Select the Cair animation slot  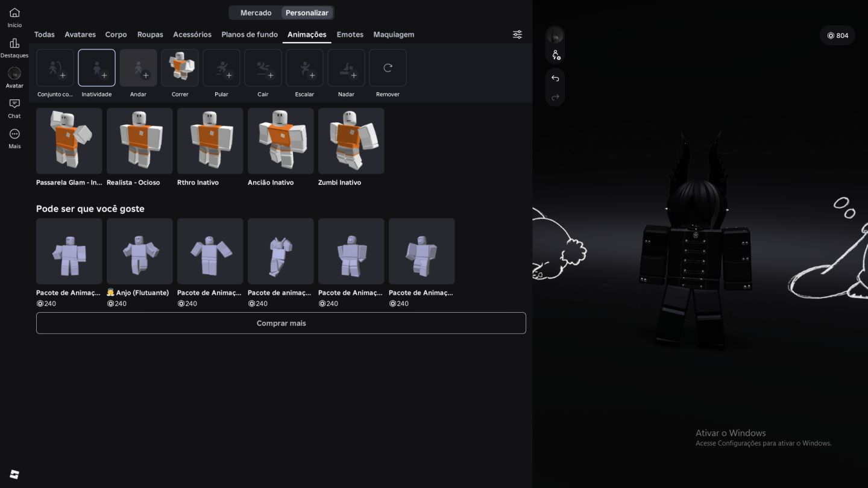click(263, 67)
